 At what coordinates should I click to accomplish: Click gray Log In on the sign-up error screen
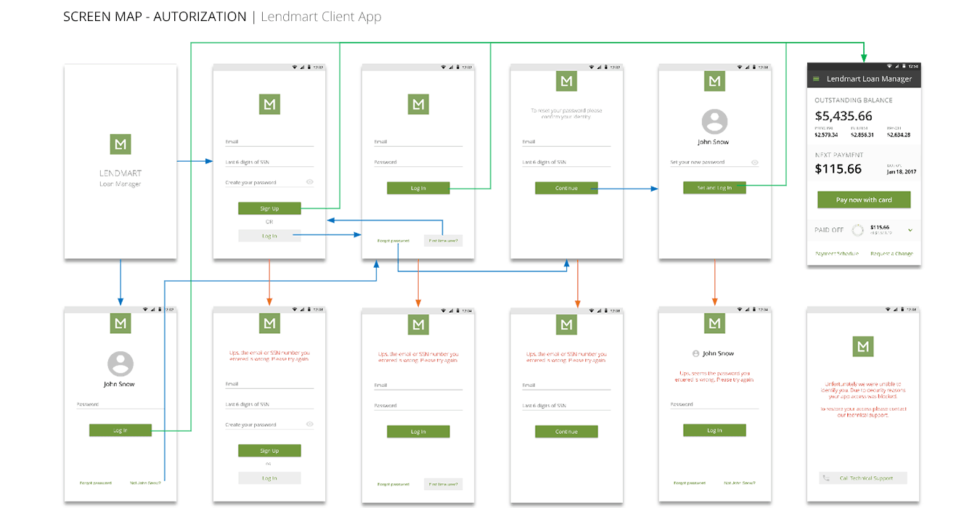(269, 478)
